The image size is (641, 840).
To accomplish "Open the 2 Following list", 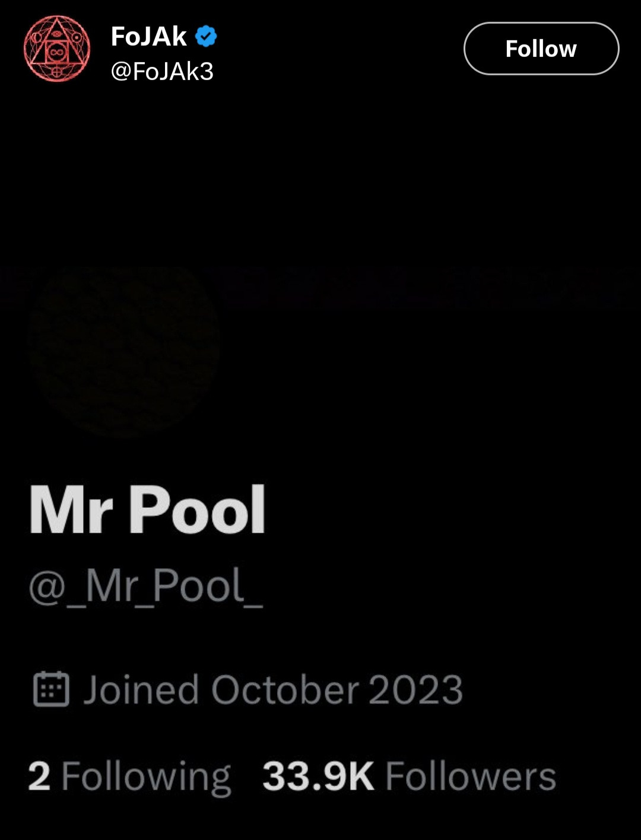I will pos(129,777).
